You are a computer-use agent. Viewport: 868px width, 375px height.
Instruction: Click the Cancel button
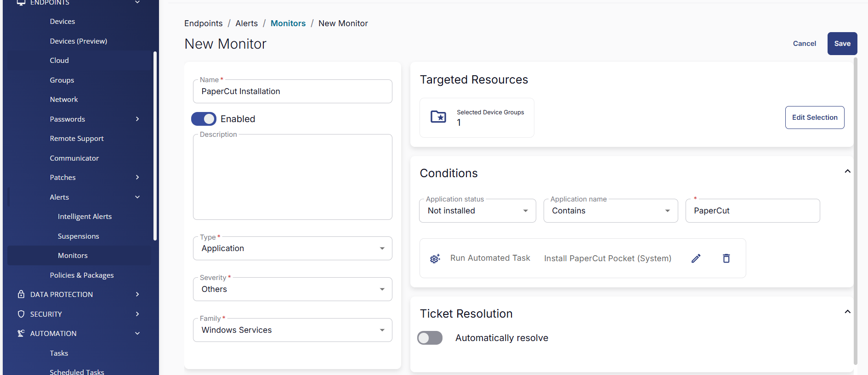[x=805, y=44]
